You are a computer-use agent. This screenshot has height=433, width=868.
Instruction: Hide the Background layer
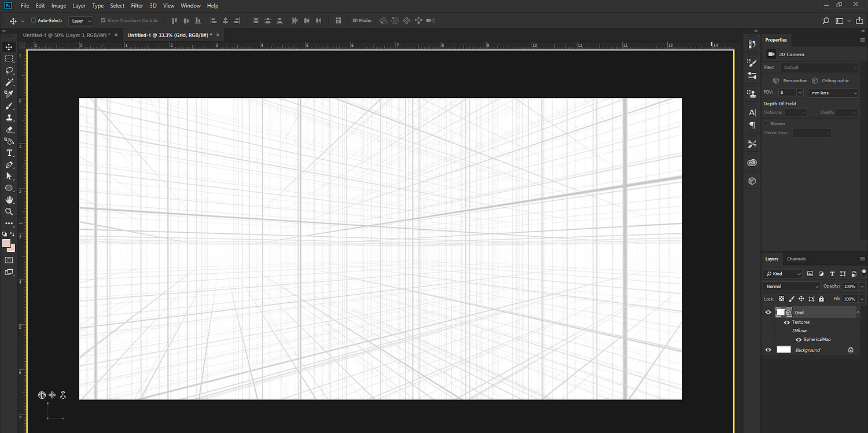pos(768,349)
